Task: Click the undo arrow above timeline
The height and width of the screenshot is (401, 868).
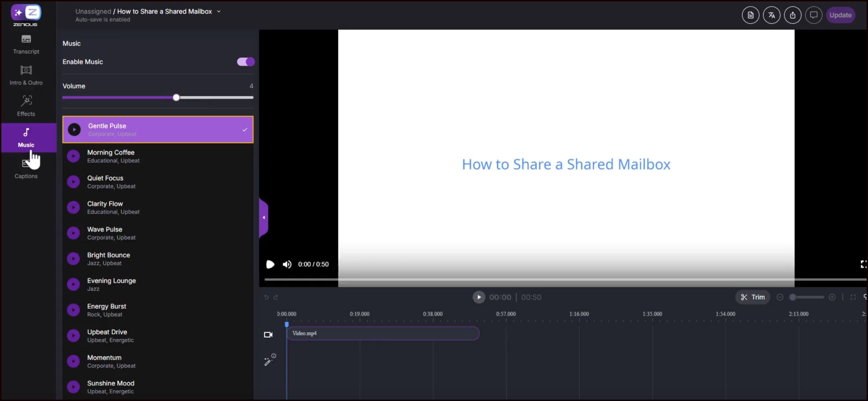Action: [x=266, y=297]
